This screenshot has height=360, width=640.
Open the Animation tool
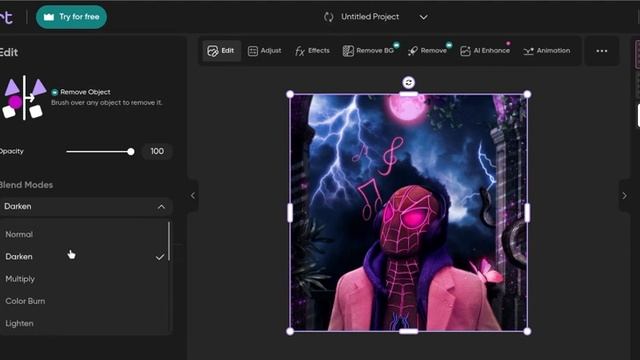pyautogui.click(x=547, y=51)
